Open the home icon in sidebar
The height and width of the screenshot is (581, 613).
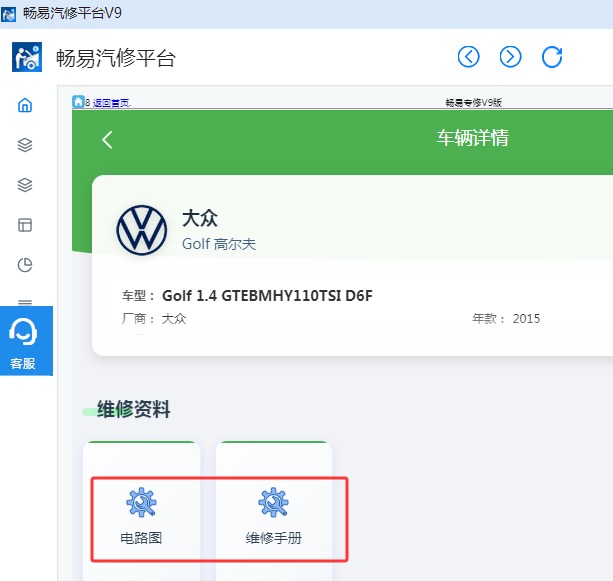25,105
